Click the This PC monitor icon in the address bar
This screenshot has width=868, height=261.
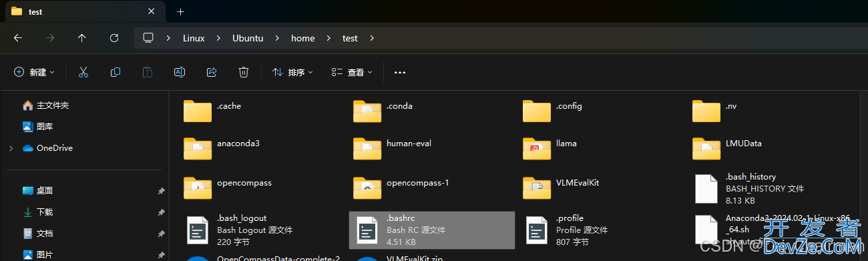pos(148,38)
